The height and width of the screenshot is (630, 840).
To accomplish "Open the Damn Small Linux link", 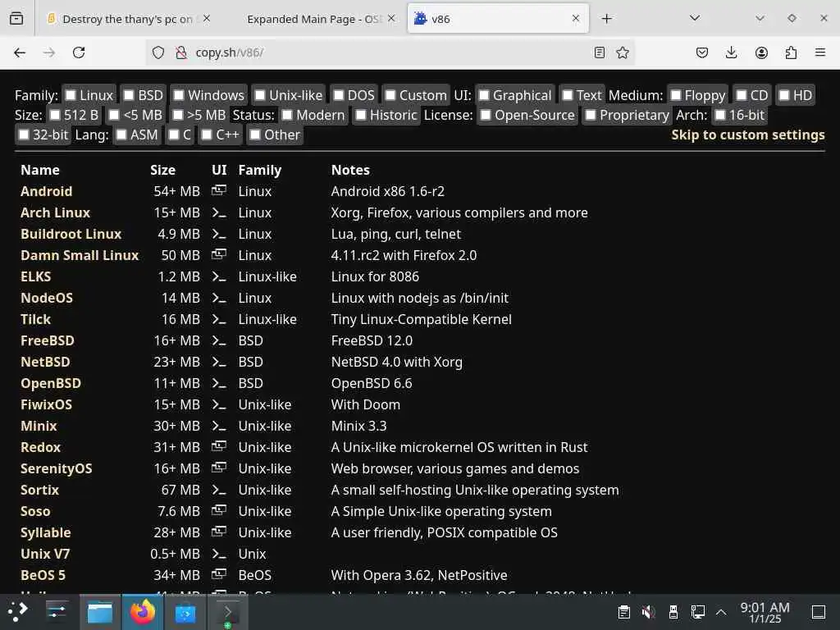I will pyautogui.click(x=80, y=256).
